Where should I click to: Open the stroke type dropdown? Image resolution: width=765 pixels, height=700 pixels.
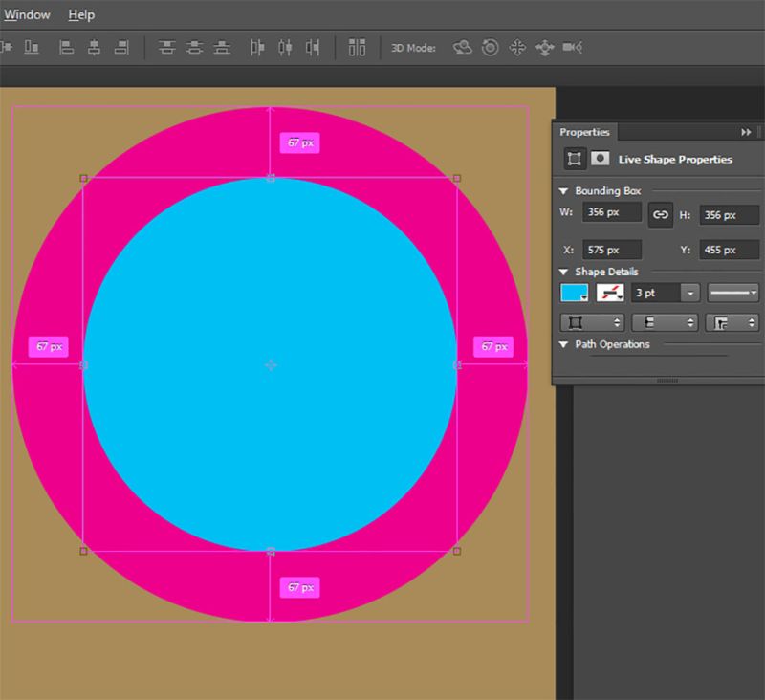pyautogui.click(x=732, y=293)
